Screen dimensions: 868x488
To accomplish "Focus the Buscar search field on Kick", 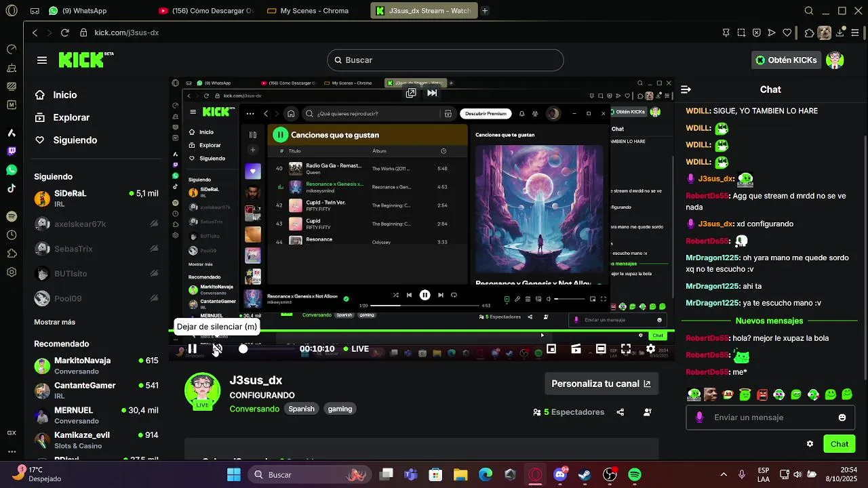I will [446, 60].
